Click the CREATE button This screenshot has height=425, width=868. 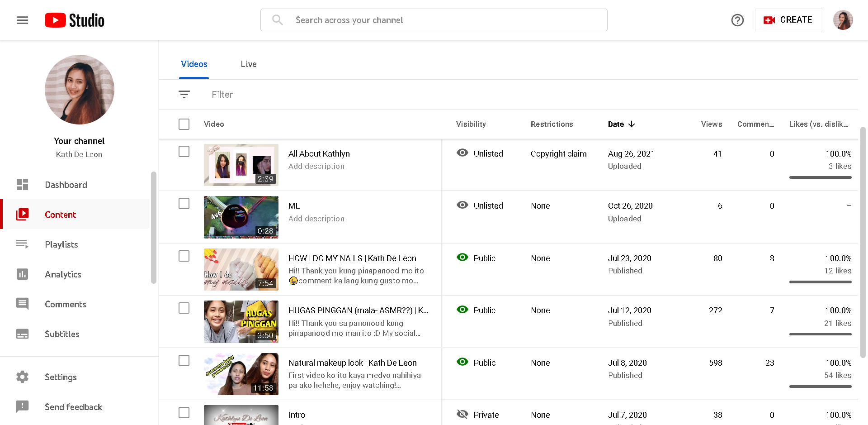tap(789, 20)
